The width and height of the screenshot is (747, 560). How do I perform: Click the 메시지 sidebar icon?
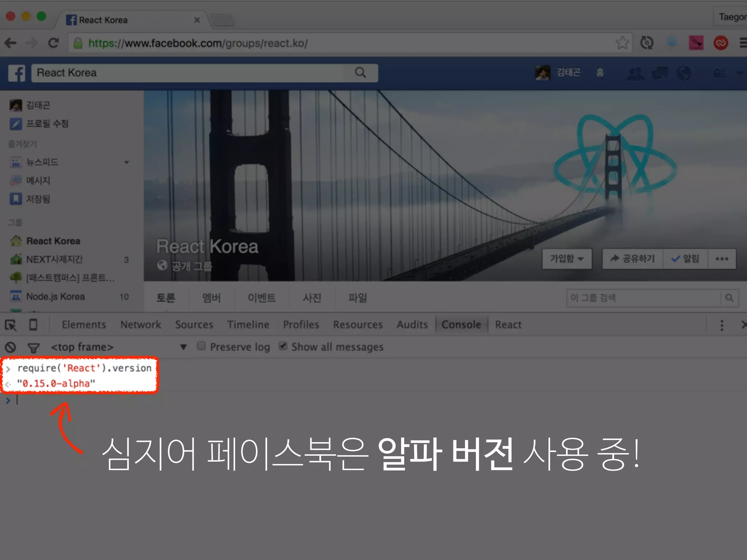click(x=16, y=180)
